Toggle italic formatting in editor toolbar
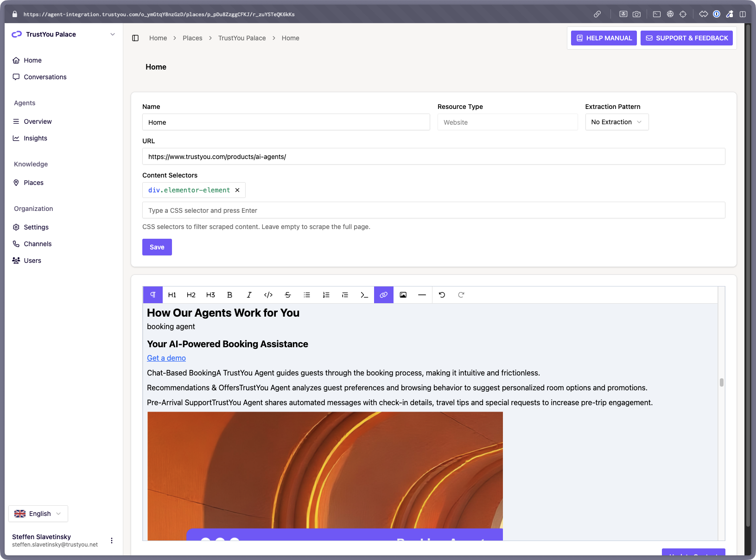This screenshot has height=560, width=756. click(249, 295)
